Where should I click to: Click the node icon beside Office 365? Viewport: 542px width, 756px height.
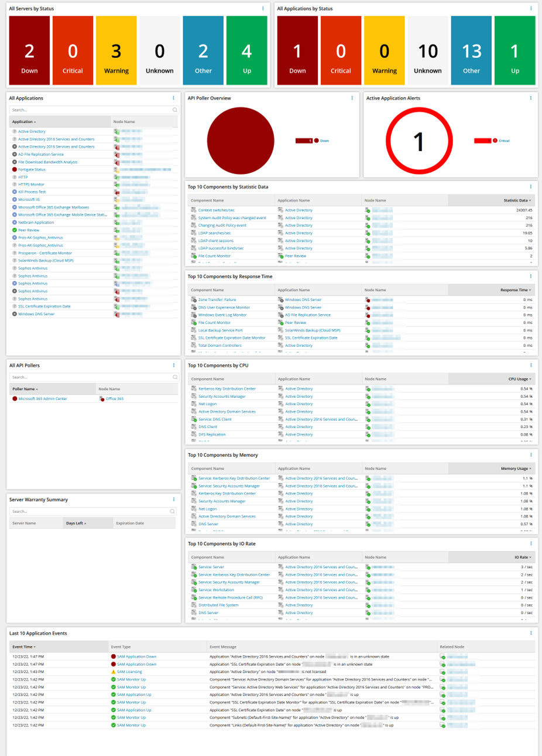(102, 399)
